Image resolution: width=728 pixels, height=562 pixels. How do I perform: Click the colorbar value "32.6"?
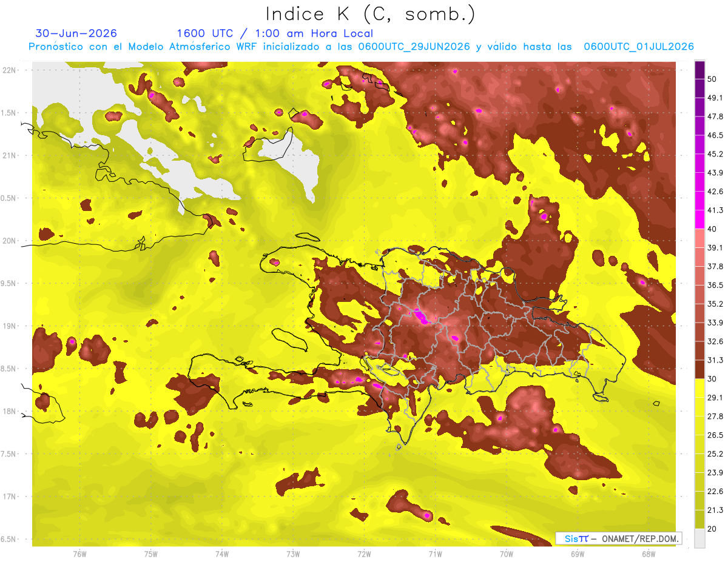coord(715,341)
